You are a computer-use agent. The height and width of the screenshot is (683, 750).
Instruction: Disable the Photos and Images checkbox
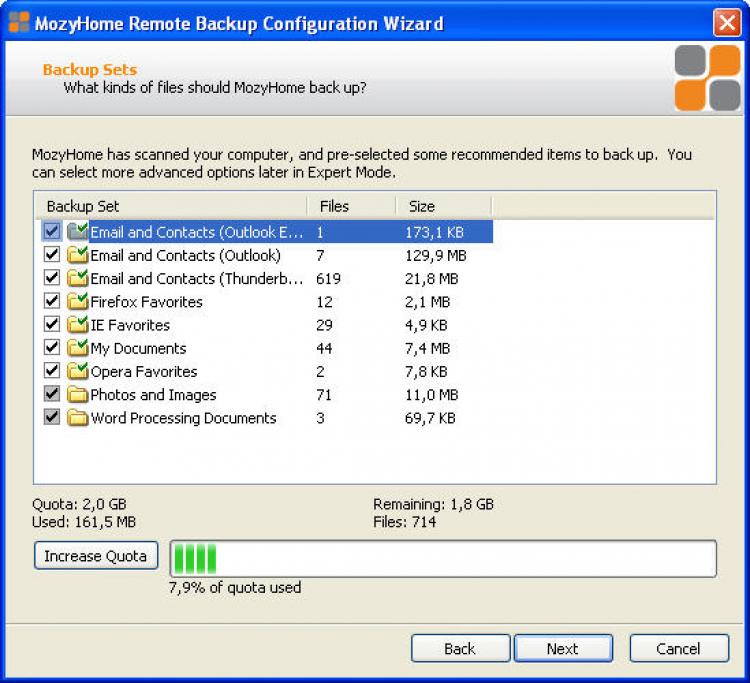[x=52, y=395]
